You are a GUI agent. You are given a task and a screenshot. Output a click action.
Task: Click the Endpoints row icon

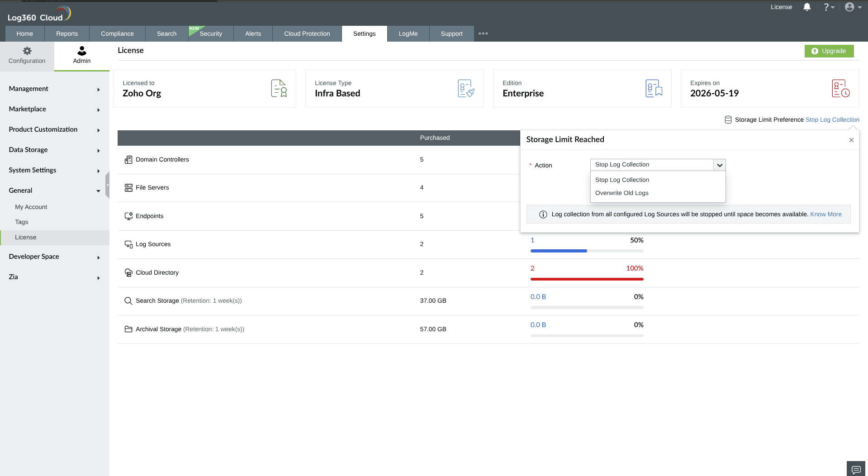tap(128, 216)
